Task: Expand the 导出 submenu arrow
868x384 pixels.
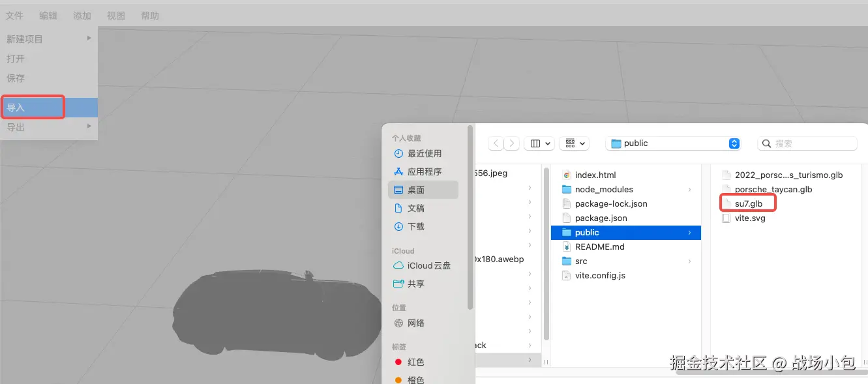Action: [x=89, y=126]
